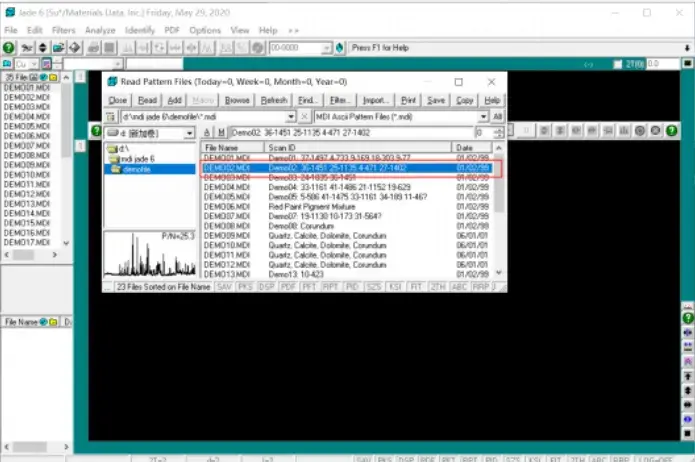Click the File Name column header in dialog
This screenshot has width=695, height=462.
[x=232, y=148]
